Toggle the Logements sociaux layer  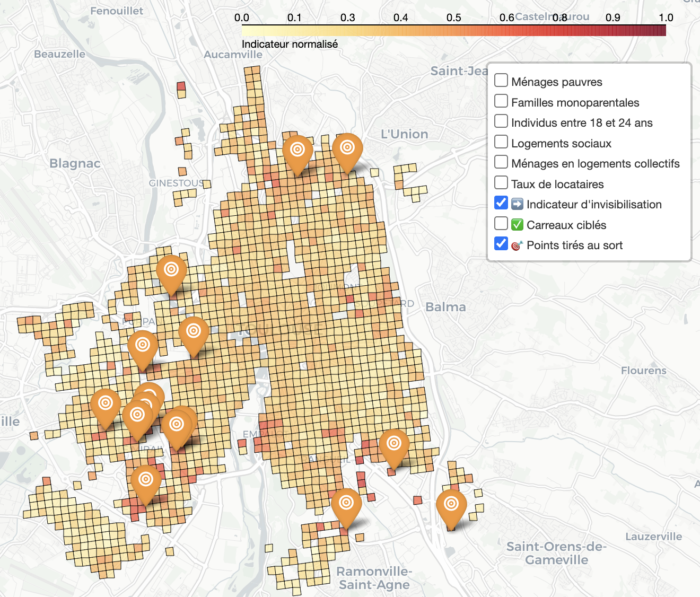[x=501, y=142]
